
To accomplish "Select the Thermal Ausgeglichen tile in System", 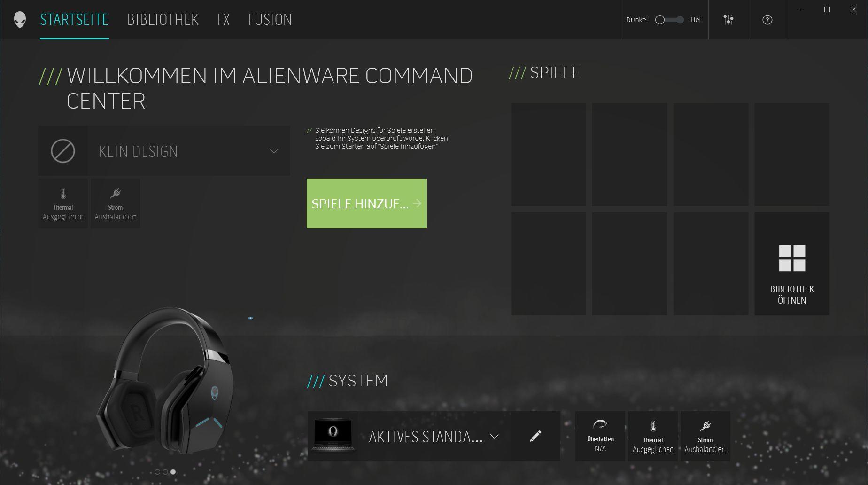I will click(652, 436).
